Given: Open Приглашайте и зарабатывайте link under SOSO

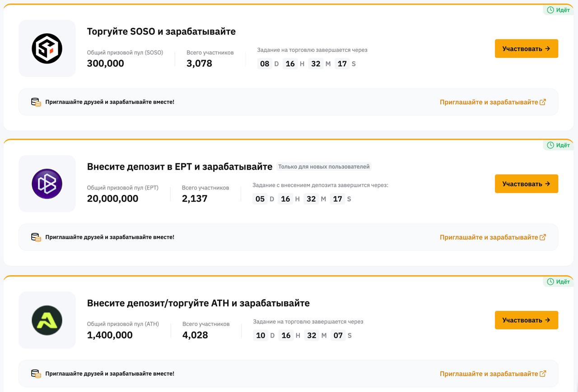Looking at the screenshot, I should click(489, 102).
